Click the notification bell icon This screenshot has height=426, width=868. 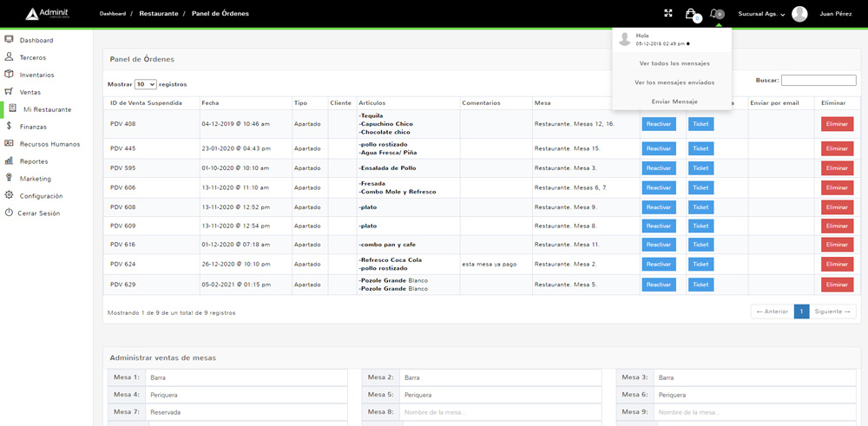coord(714,13)
